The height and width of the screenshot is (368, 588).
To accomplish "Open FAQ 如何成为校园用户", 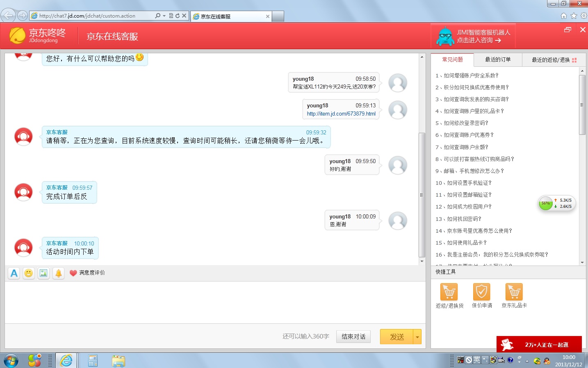I will 463,207.
